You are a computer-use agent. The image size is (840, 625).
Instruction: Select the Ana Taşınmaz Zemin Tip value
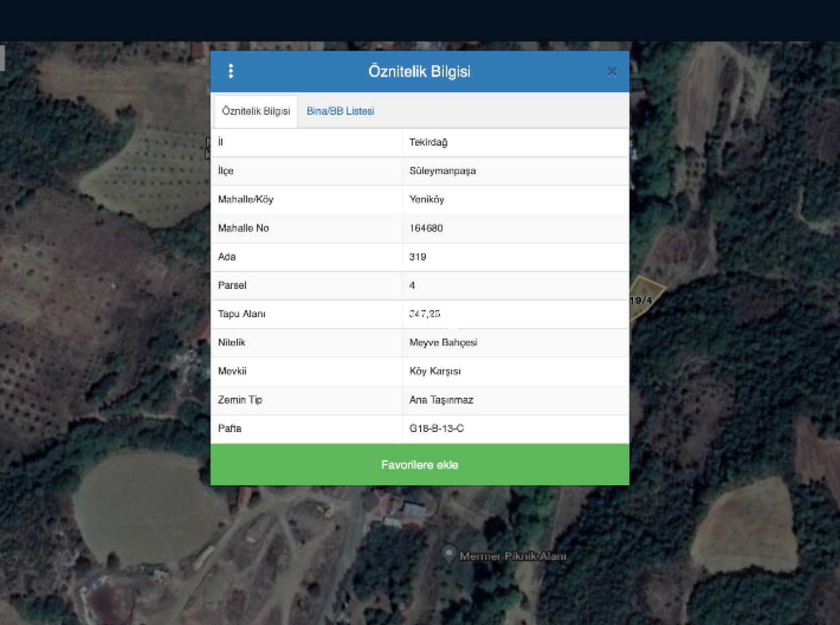[x=441, y=400]
